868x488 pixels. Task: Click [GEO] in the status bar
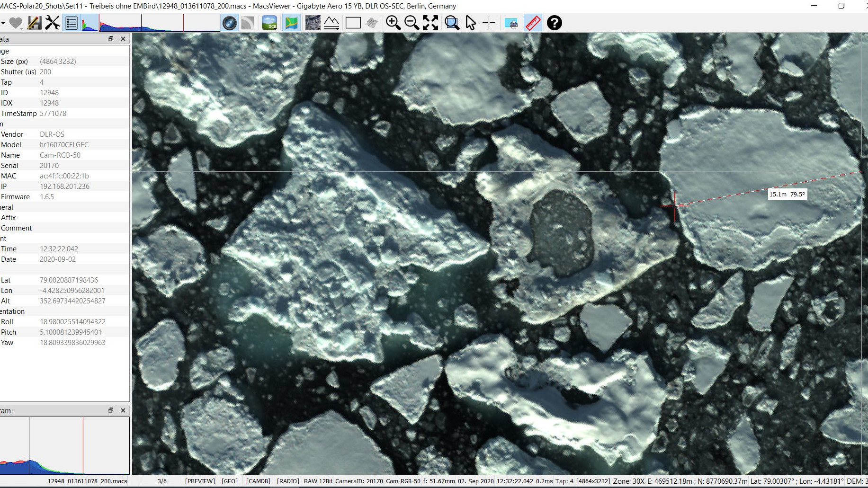[x=230, y=481]
